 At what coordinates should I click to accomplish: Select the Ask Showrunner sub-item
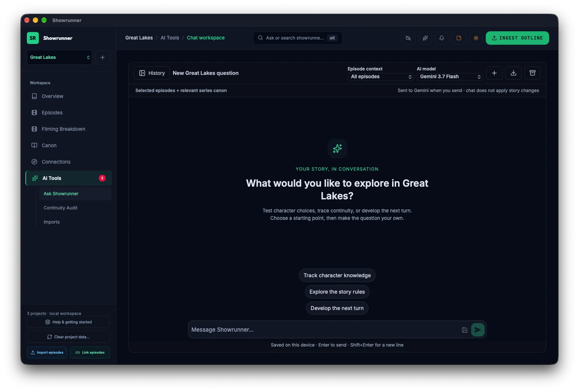pos(75,194)
